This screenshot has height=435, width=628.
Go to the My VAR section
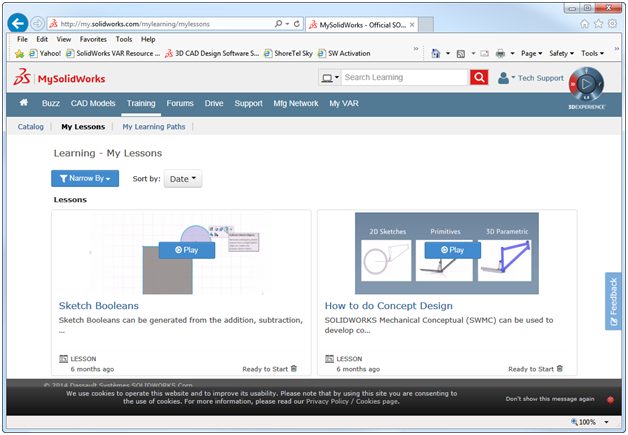(344, 103)
